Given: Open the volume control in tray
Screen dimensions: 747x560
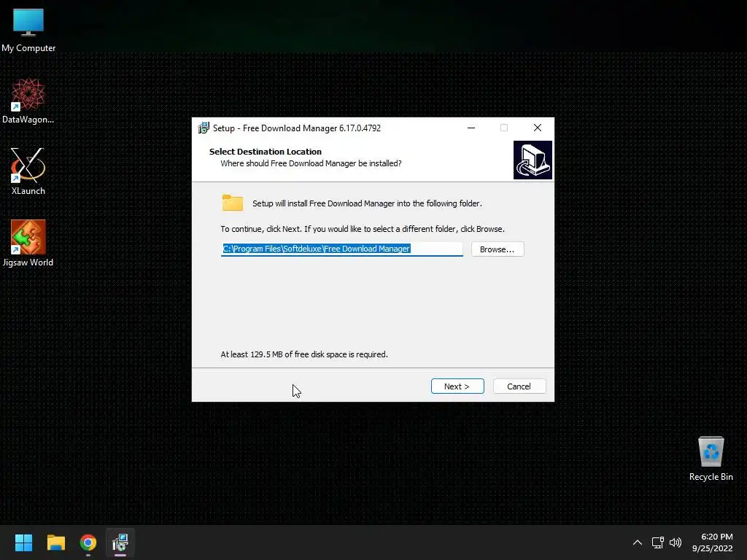Looking at the screenshot, I should pos(675,542).
